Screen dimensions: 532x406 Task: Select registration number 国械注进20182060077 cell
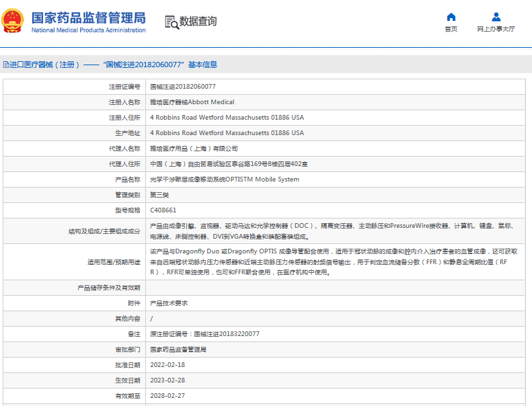tap(183, 87)
